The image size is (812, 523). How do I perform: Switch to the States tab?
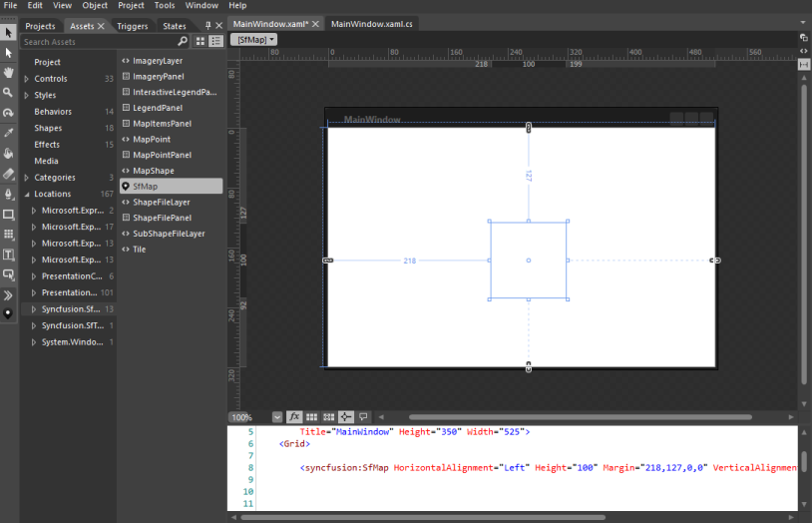click(174, 26)
